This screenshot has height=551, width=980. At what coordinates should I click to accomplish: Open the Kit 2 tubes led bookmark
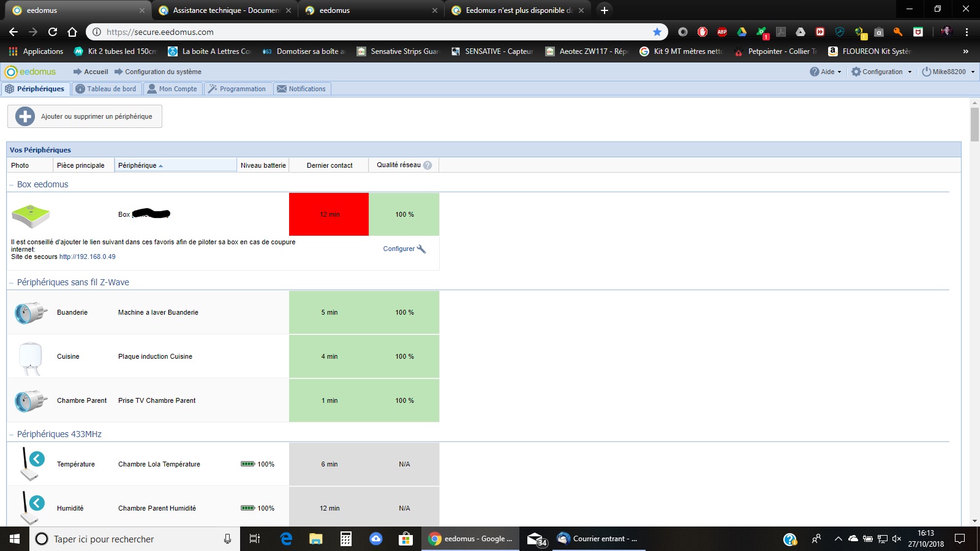(115, 51)
